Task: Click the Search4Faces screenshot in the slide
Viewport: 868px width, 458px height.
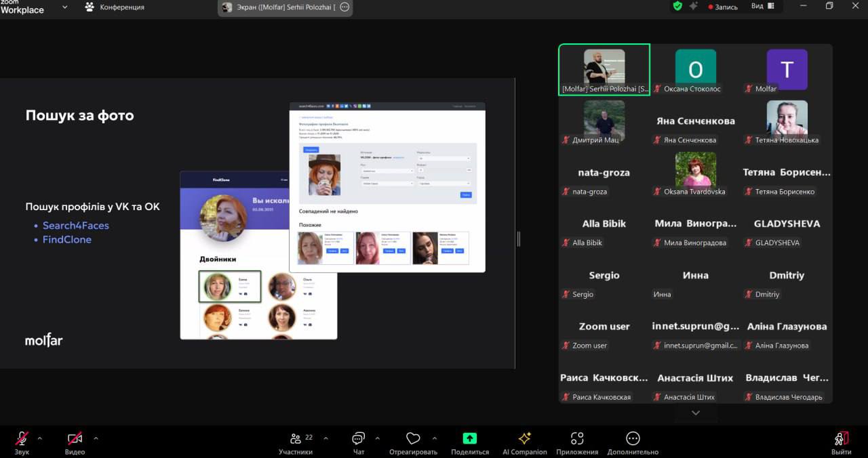Action: 387,187
